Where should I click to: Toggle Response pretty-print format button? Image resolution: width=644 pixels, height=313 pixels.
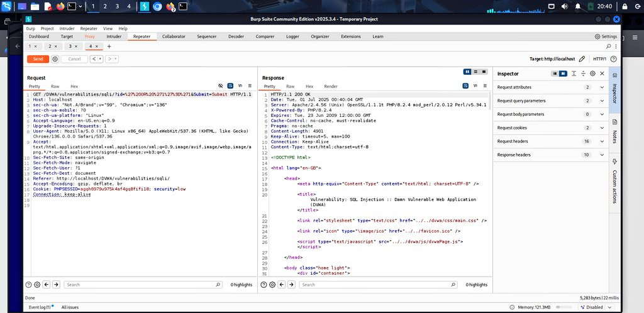[465, 85]
